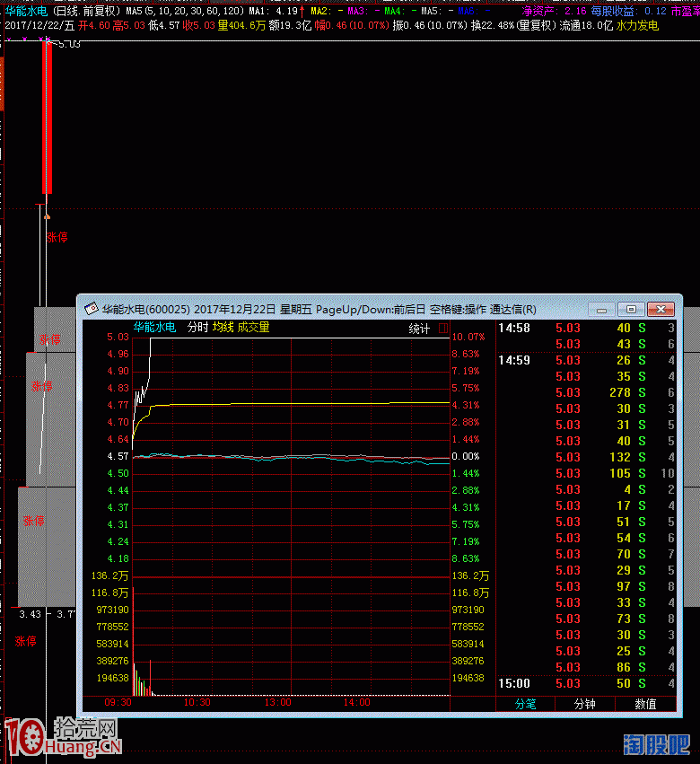
Task: Switch to the 分钟 tab
Action: point(584,704)
